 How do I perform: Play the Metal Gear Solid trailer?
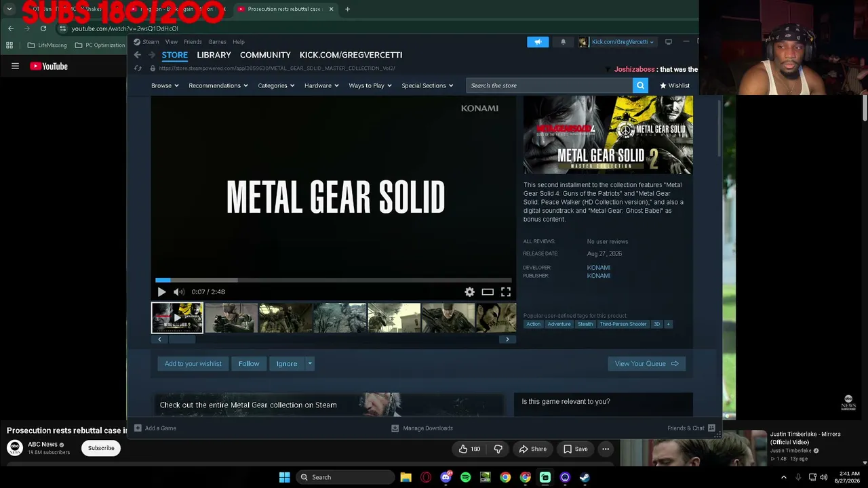tap(161, 292)
